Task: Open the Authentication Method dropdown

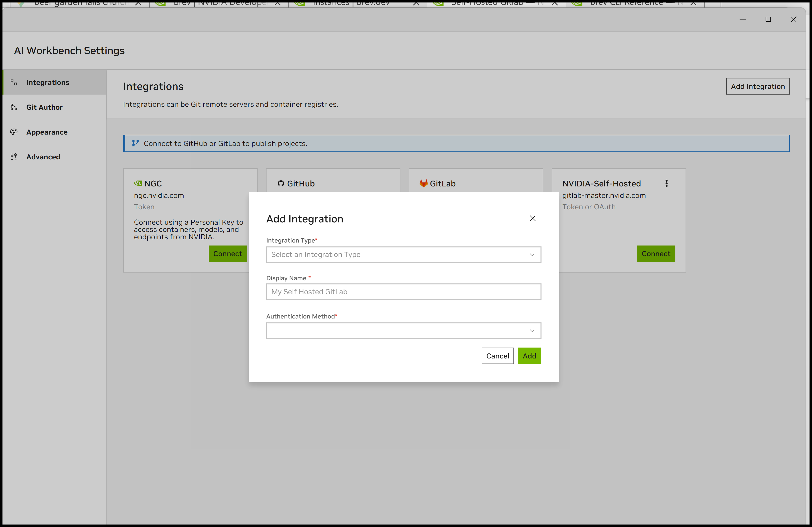Action: 404,331
